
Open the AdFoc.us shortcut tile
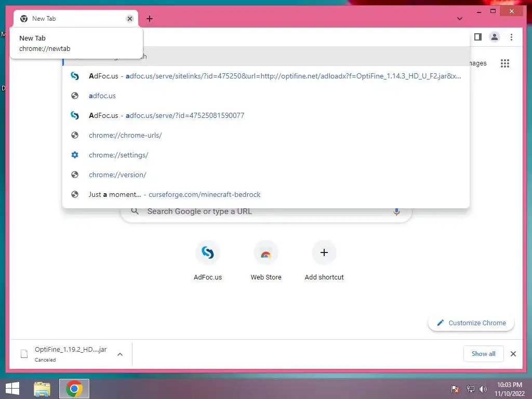tap(208, 261)
